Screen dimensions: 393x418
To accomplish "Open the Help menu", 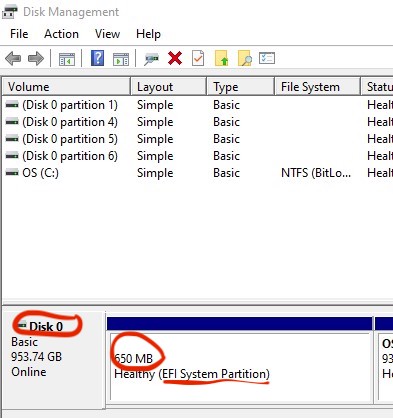I will click(x=148, y=34).
